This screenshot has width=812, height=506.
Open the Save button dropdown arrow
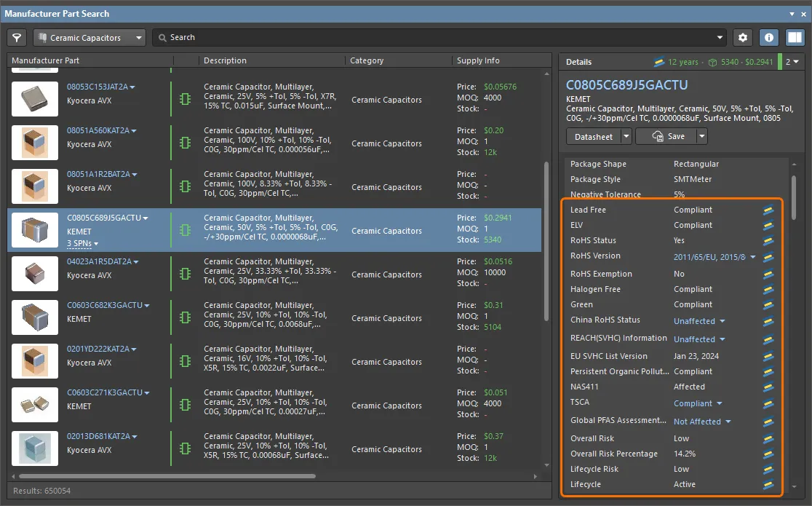click(701, 136)
